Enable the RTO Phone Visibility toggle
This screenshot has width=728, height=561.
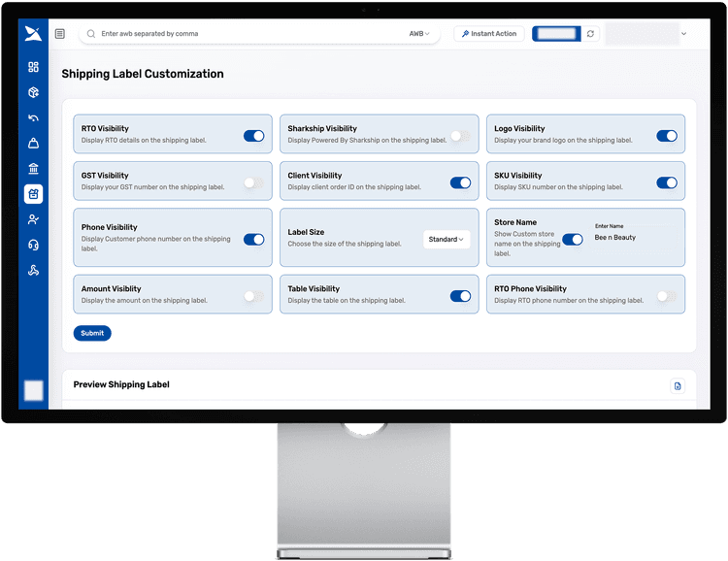pos(667,296)
